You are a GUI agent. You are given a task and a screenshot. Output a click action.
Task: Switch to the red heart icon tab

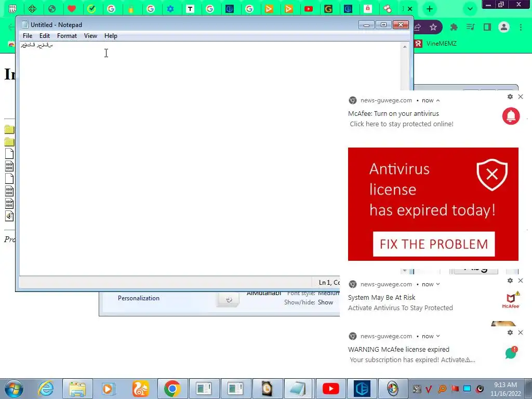click(x=72, y=9)
